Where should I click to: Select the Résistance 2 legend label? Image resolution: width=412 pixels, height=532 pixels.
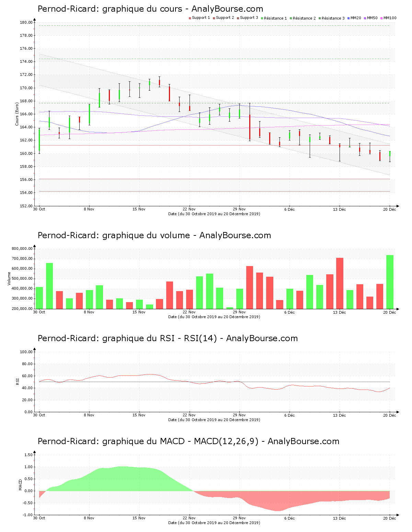tap(304, 18)
